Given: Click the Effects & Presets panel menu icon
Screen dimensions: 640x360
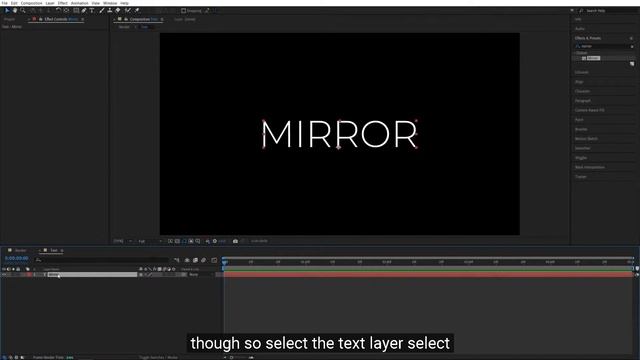Looking at the screenshot, I should (631, 38).
